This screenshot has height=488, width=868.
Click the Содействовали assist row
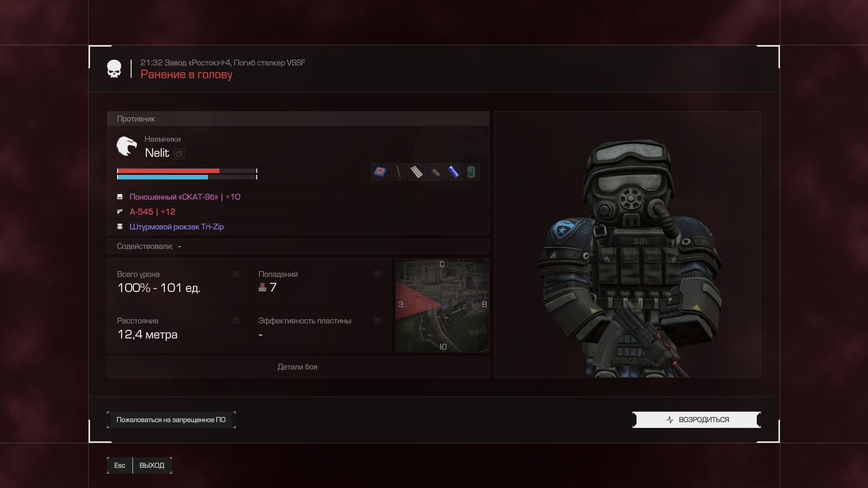point(298,246)
